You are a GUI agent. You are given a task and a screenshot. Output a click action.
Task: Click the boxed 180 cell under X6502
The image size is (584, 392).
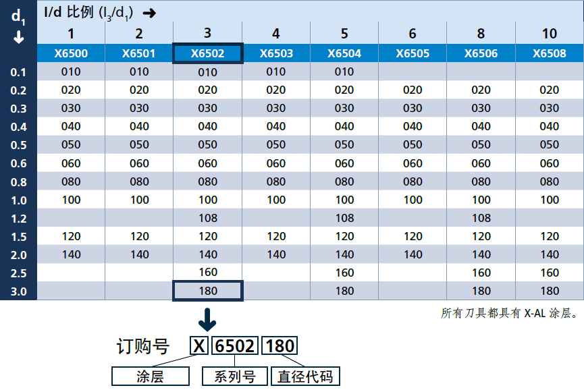tap(208, 291)
